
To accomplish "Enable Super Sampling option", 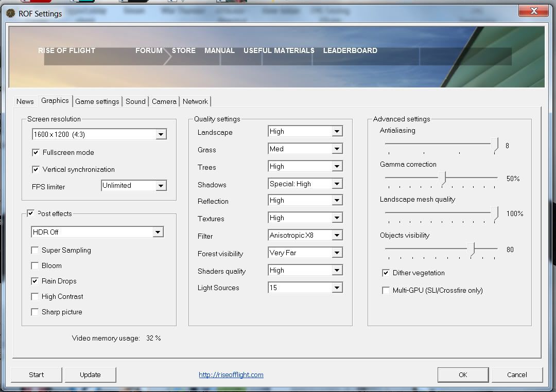I will (35, 250).
